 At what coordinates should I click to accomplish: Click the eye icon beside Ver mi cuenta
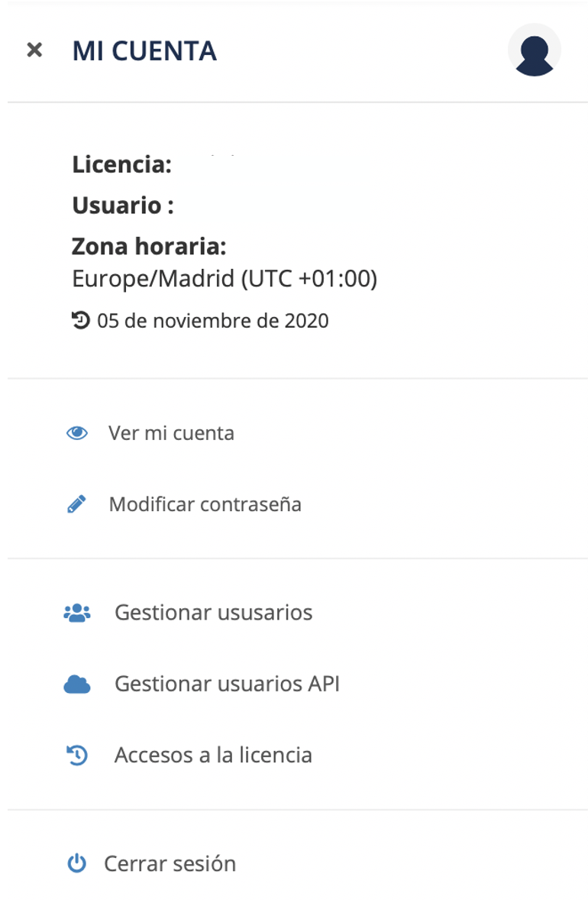77,433
